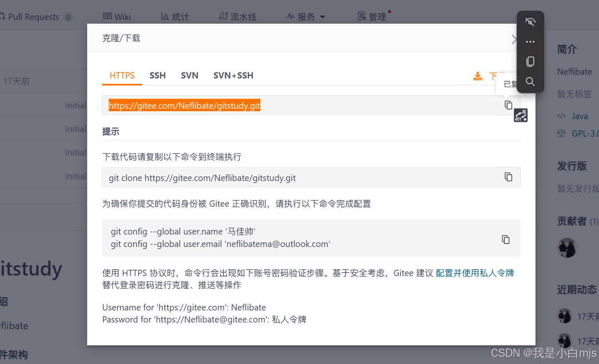599x364 pixels.
Task: Click the 'Username for' example line
Action: 184,308
